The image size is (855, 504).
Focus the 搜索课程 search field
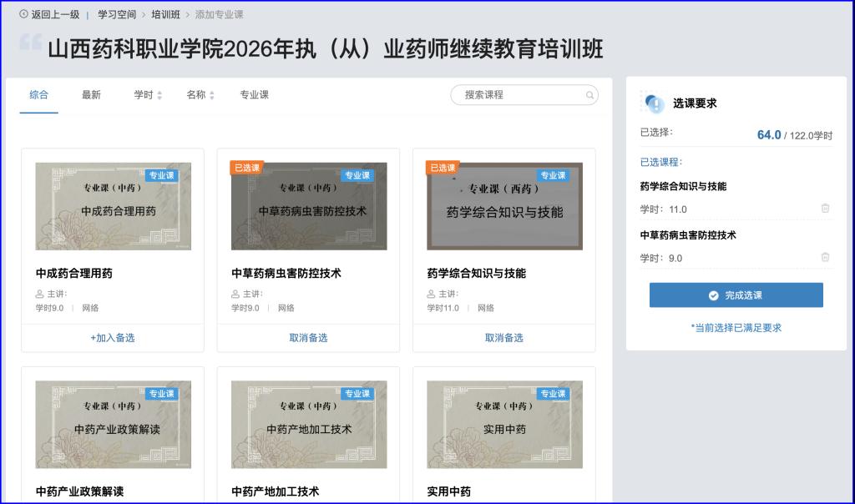point(518,95)
